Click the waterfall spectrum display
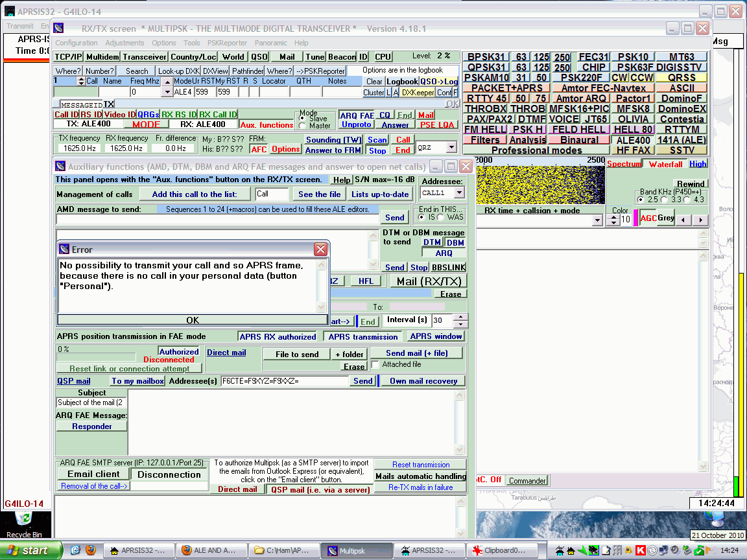This screenshot has height=560, width=747. (x=540, y=185)
